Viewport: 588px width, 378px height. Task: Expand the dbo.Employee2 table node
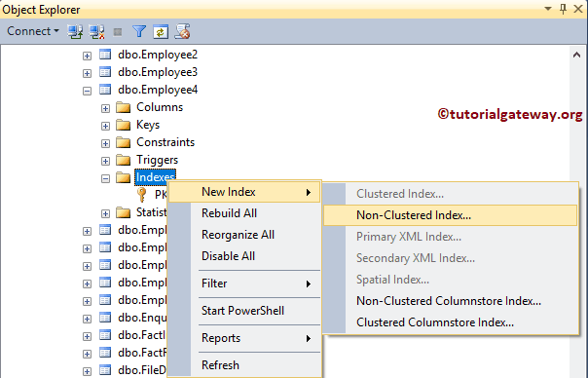[87, 56]
